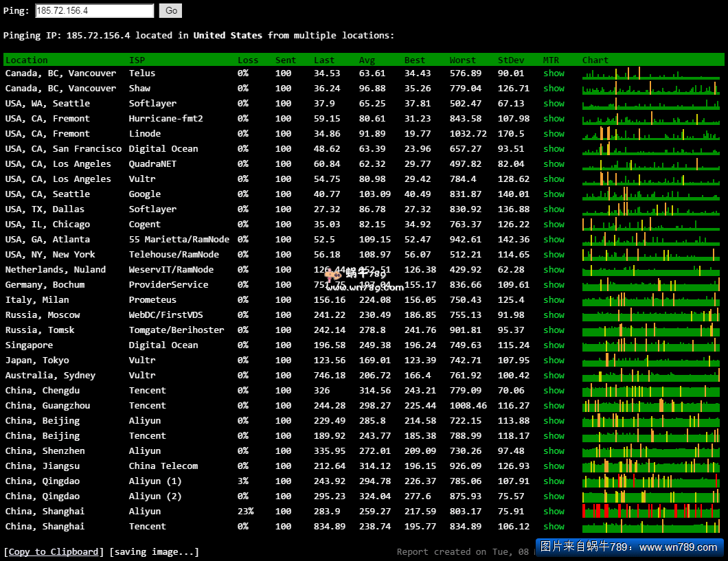
Task: Show MTR for the New York Telehouse/RamNode row
Action: (x=554, y=255)
